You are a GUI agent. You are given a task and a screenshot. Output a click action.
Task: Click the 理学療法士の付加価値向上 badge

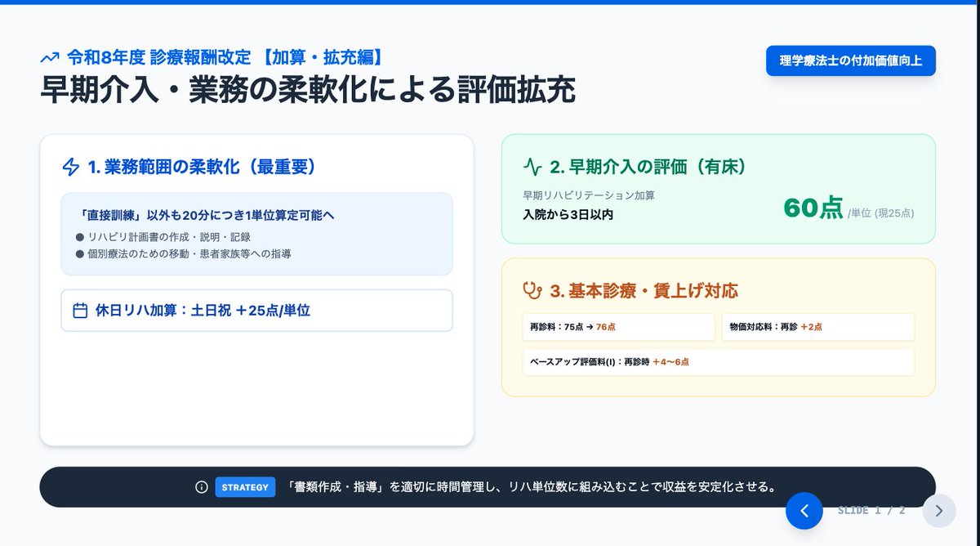(x=850, y=60)
